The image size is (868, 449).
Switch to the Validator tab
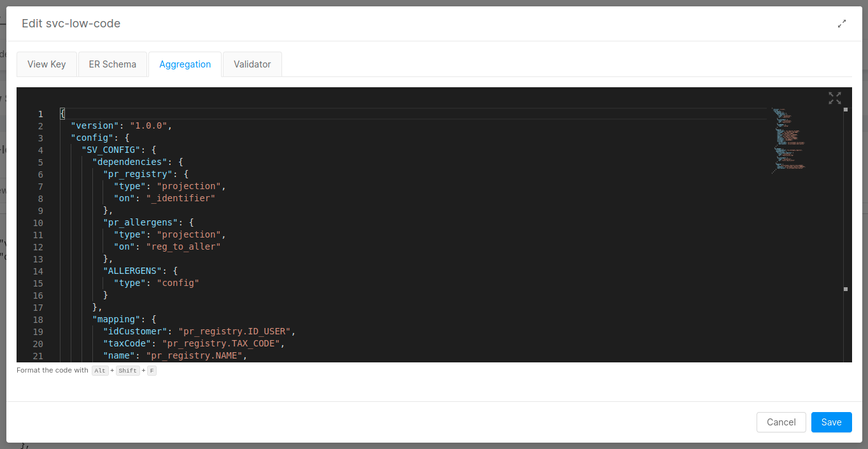pyautogui.click(x=252, y=64)
